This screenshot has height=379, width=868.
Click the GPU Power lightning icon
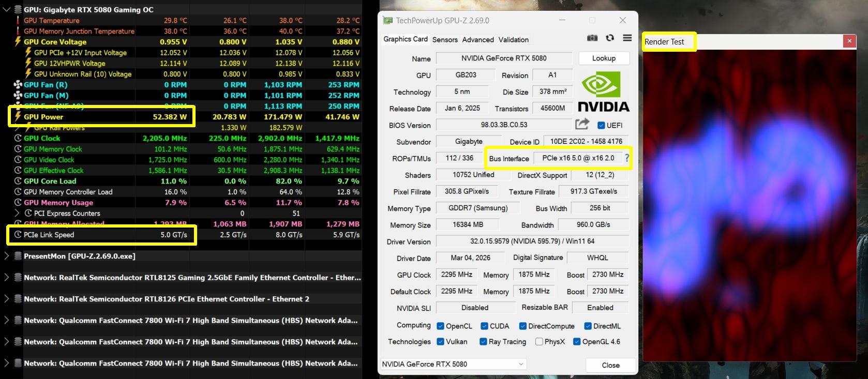pyautogui.click(x=18, y=116)
